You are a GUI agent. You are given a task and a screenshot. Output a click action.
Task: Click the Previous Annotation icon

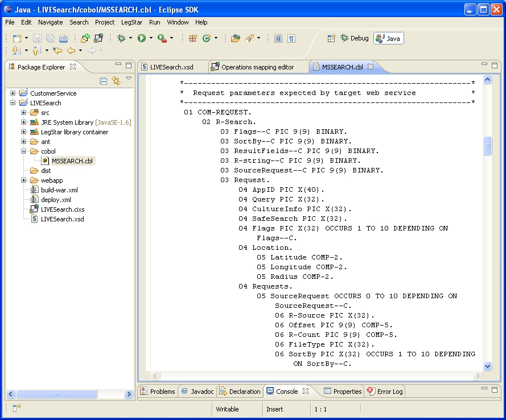click(x=36, y=50)
